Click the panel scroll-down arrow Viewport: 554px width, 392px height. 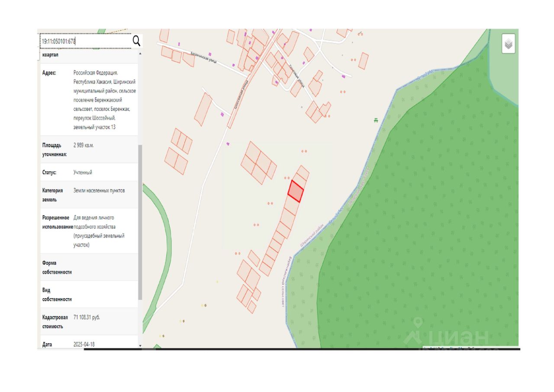(140, 346)
